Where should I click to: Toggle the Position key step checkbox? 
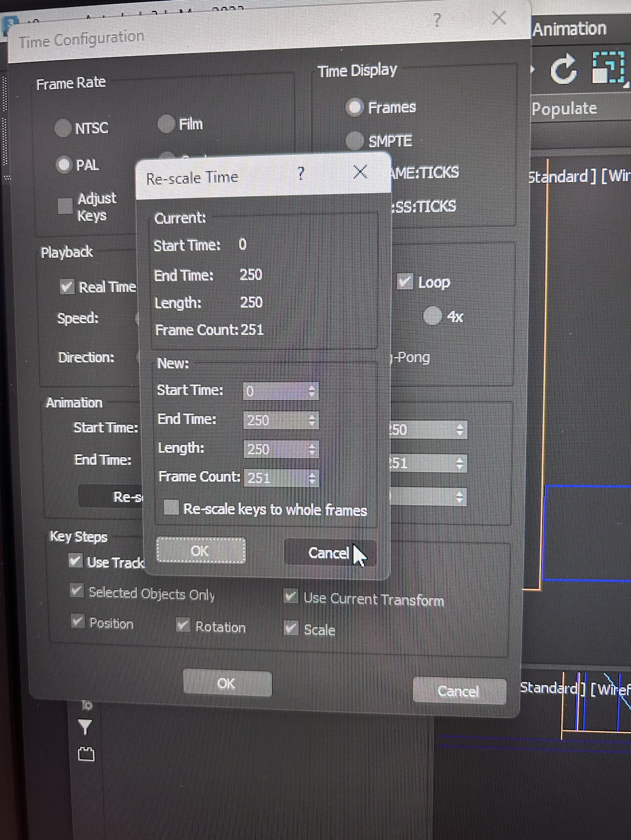[x=78, y=622]
